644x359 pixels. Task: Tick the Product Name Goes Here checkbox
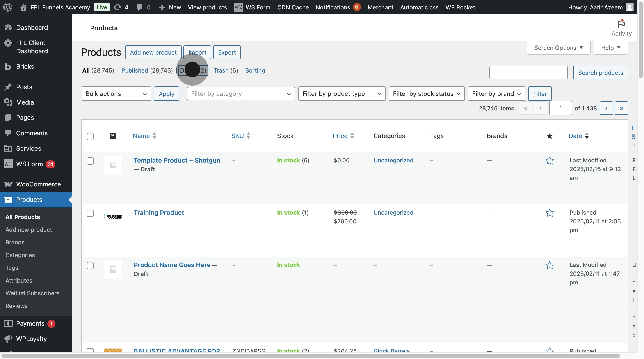[x=90, y=266]
